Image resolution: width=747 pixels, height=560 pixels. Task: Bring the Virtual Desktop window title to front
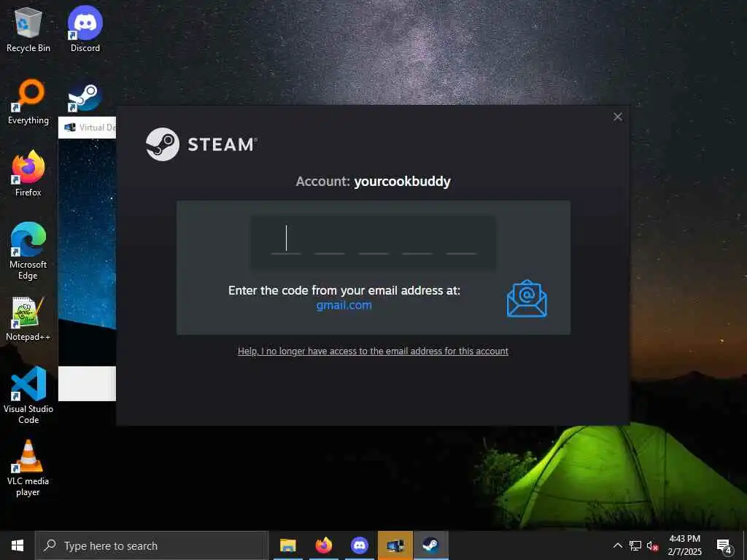coord(88,128)
